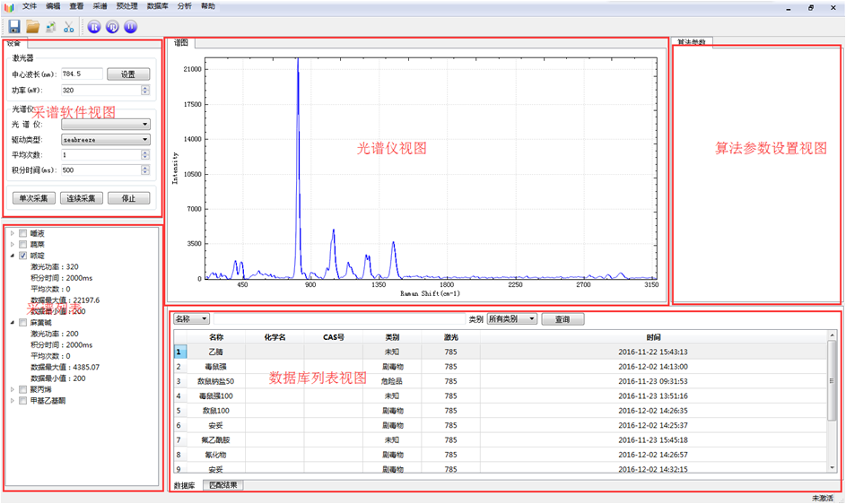Click the first round blue toolbar icon
The width and height of the screenshot is (846, 504).
[x=95, y=27]
